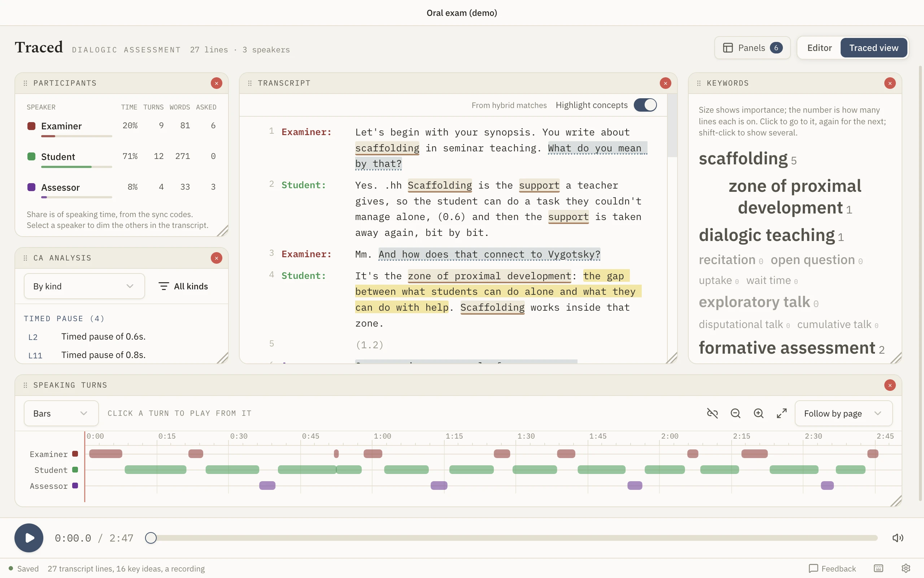Zoom out the Speaking Turns timeline
924x578 pixels.
click(735, 413)
